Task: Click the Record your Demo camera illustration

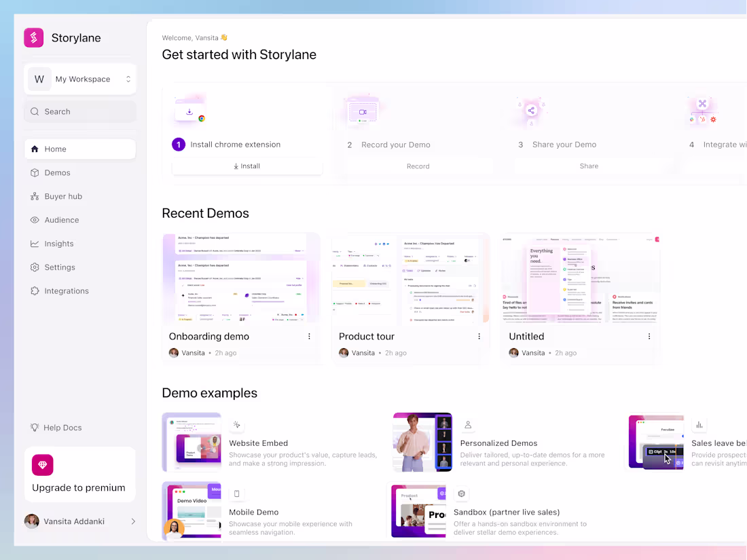Action: [363, 112]
